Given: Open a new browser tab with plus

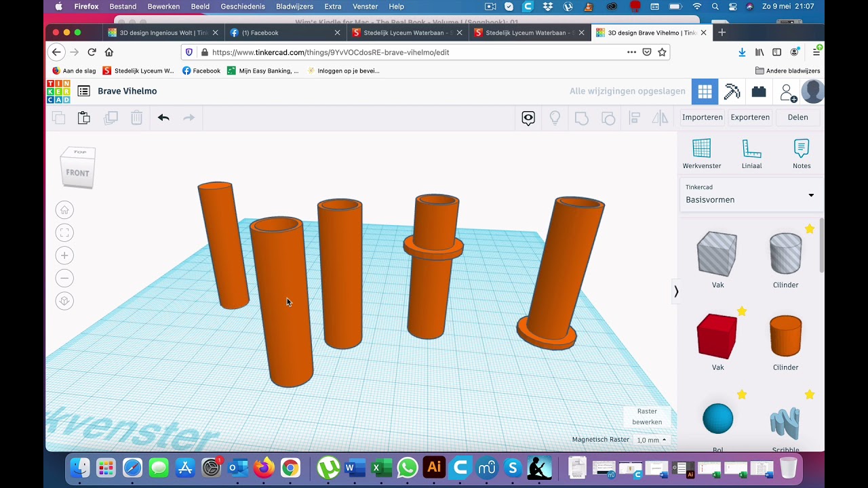Looking at the screenshot, I should coord(722,33).
